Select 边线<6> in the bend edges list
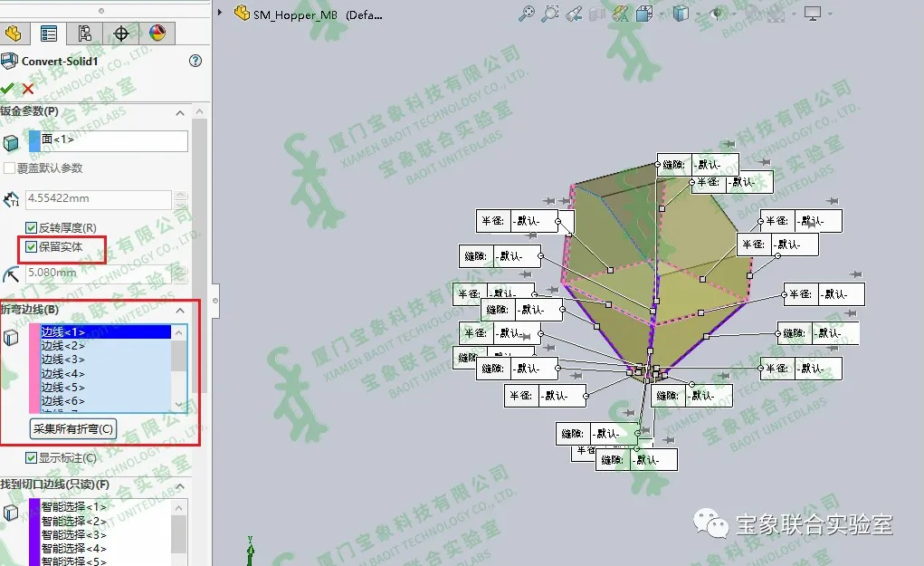The image size is (924, 566). (x=106, y=401)
